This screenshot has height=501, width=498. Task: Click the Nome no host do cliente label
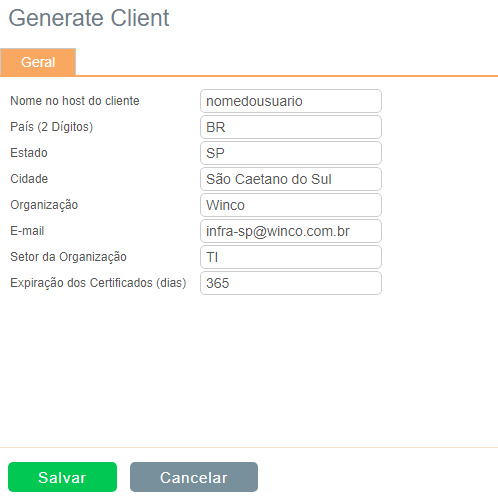[x=75, y=101]
